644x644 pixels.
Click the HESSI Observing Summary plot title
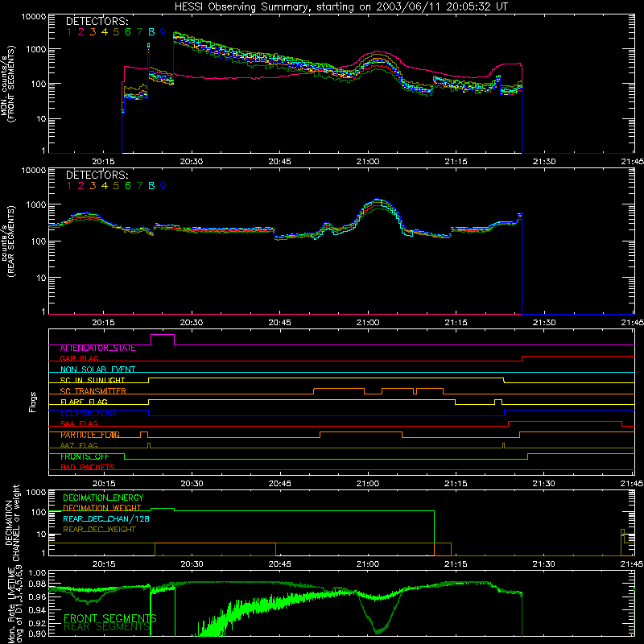click(341, 7)
